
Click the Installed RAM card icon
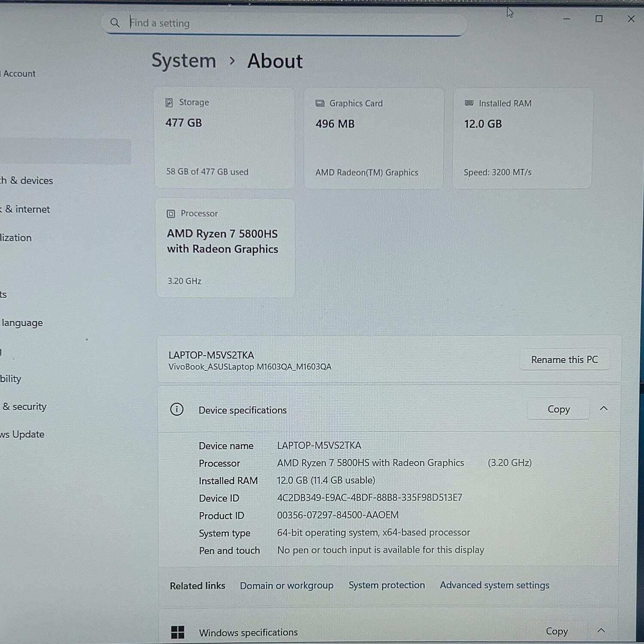pyautogui.click(x=469, y=103)
